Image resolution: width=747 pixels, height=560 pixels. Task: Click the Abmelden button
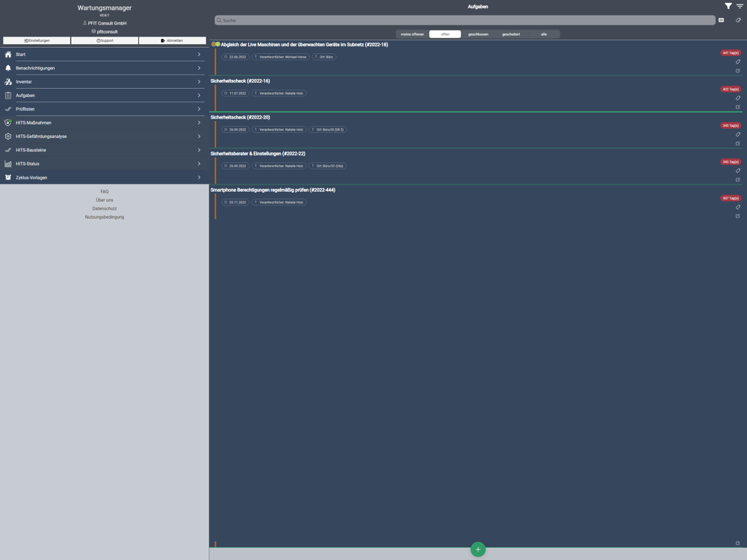coord(173,40)
